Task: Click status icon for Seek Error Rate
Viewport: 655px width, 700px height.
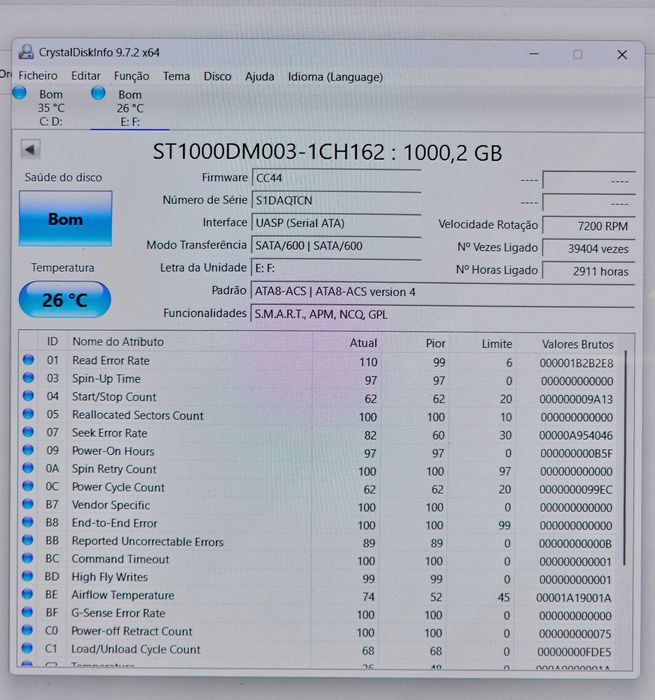Action: tap(28, 432)
